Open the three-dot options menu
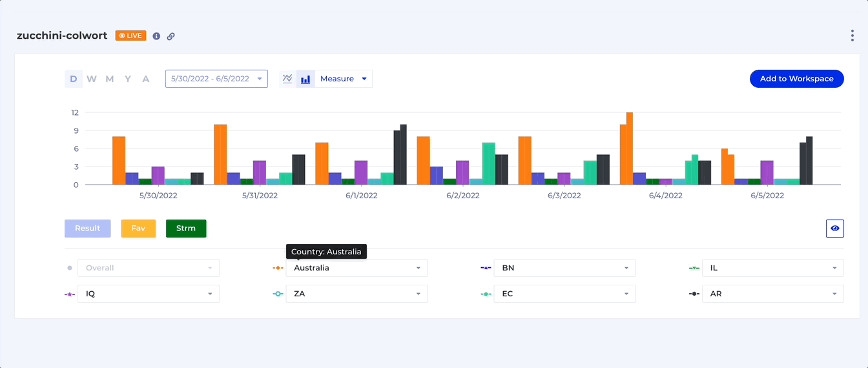Image resolution: width=868 pixels, height=368 pixels. 852,36
